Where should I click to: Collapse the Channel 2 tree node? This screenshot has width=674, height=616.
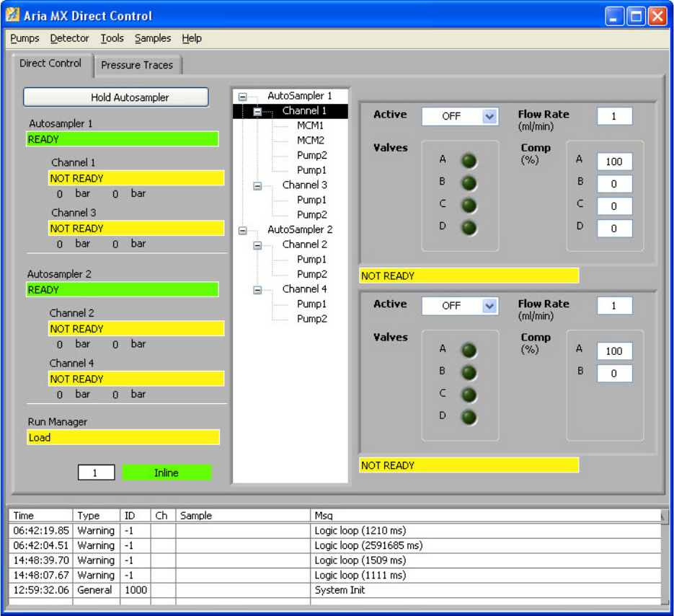pyautogui.click(x=257, y=246)
